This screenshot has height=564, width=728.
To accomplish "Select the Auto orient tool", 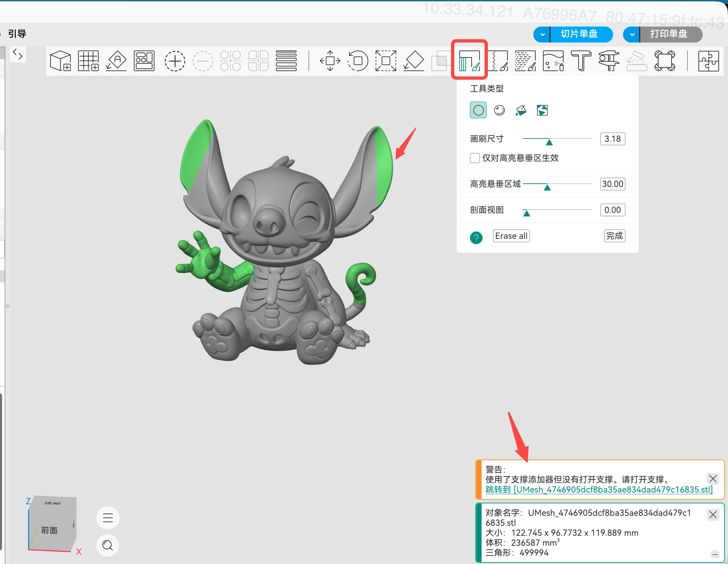I will (116, 61).
